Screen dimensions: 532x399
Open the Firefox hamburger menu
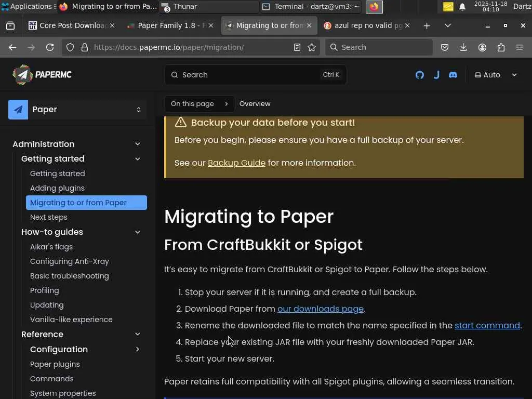click(520, 47)
